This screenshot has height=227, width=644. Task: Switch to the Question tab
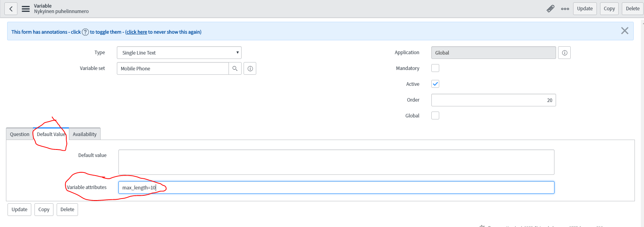19,134
